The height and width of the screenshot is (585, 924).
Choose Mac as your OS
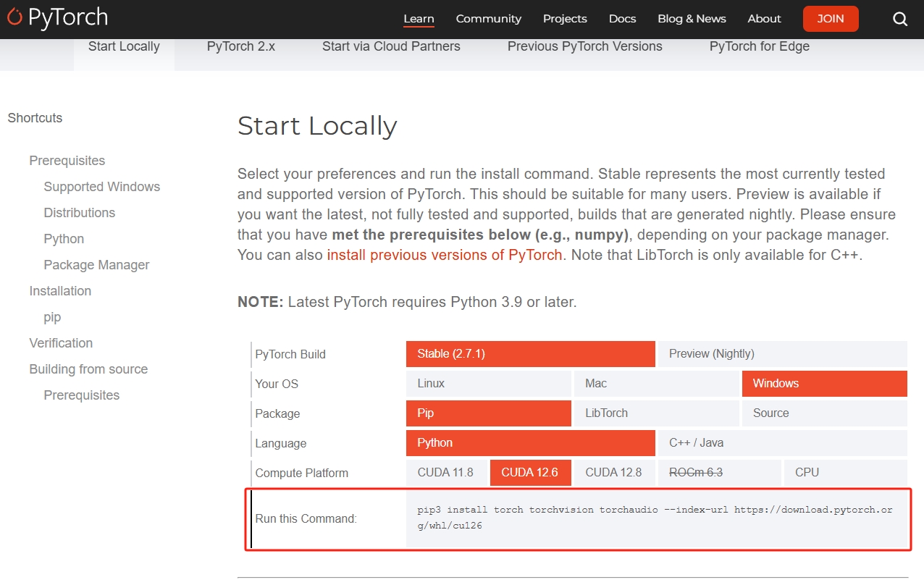pos(657,384)
